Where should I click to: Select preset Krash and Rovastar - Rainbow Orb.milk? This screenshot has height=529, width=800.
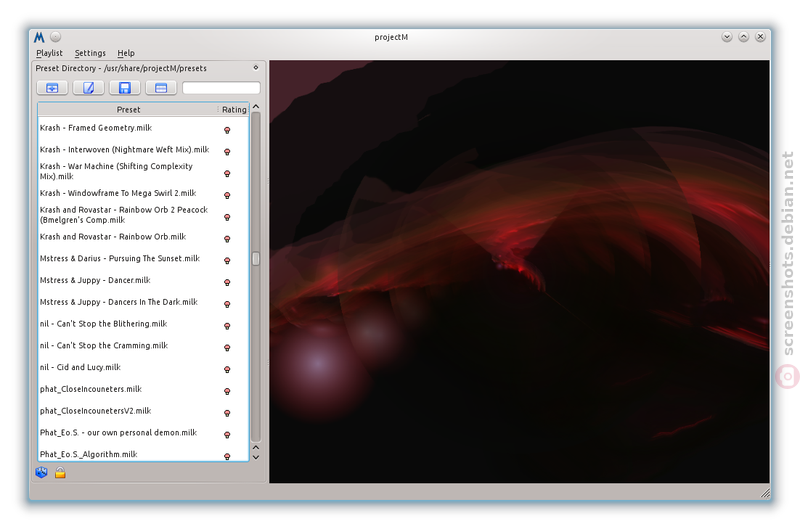[113, 237]
